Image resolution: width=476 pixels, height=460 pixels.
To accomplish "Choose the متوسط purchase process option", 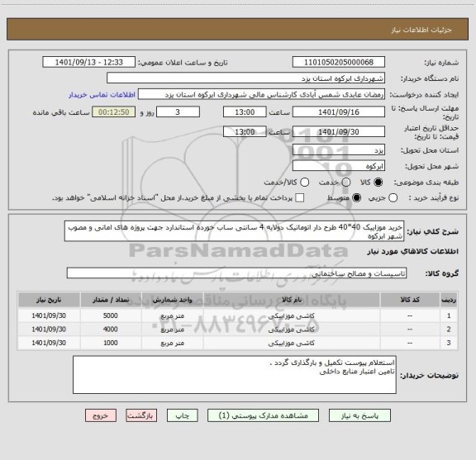I will point(356,198).
